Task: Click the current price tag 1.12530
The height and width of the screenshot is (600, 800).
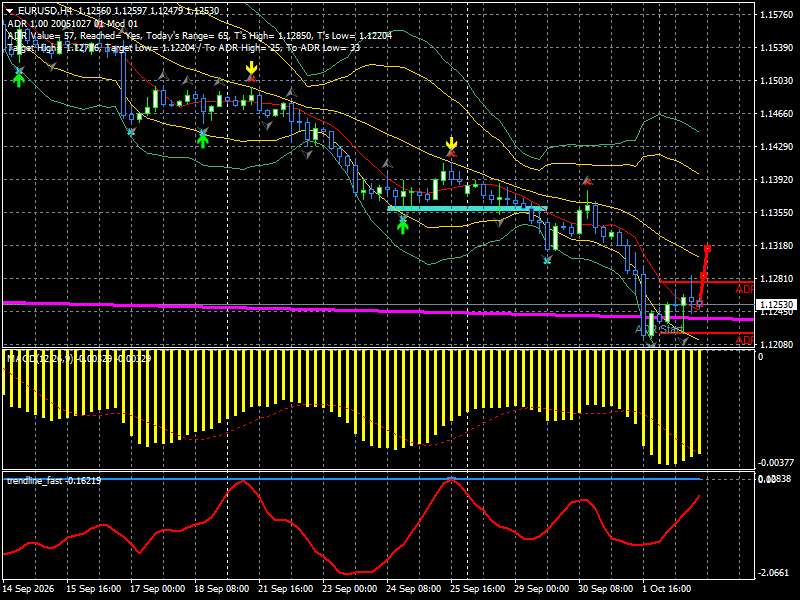Action: pyautogui.click(x=776, y=305)
